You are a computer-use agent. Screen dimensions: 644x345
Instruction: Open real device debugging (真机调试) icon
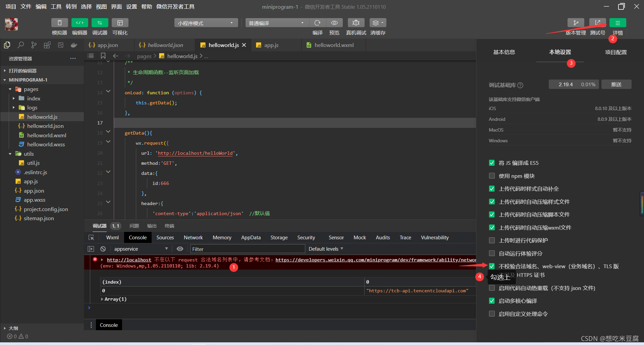356,23
